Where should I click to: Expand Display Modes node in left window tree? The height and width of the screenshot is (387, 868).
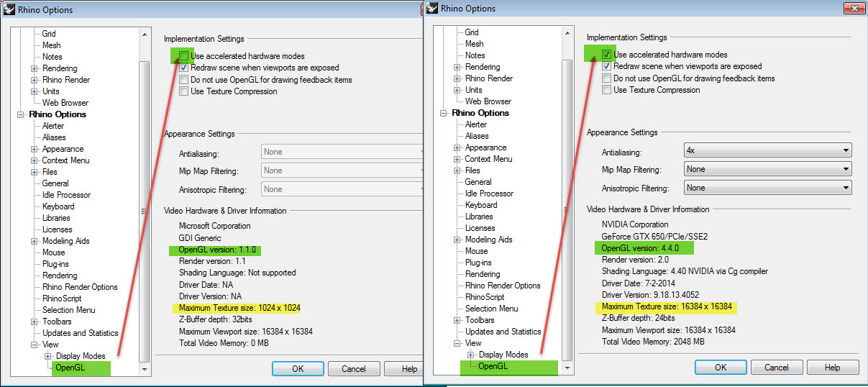pos(47,356)
